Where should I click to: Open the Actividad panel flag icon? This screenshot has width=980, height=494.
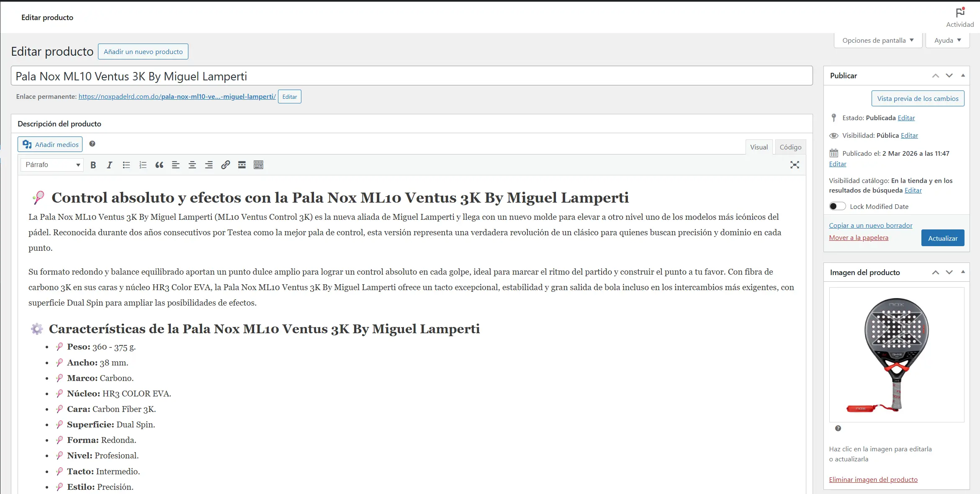[960, 13]
